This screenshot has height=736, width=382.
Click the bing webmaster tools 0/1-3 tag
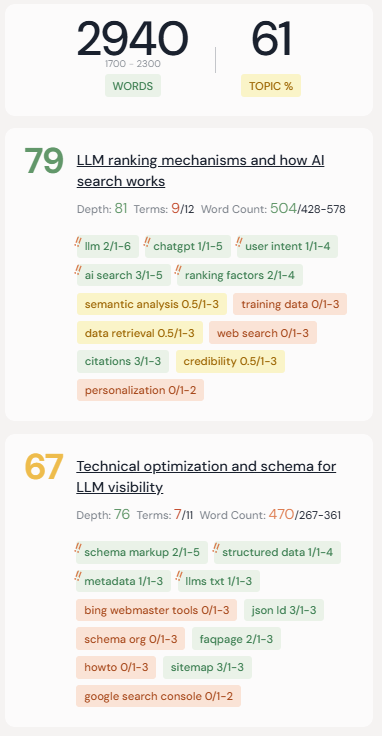[x=157, y=610]
